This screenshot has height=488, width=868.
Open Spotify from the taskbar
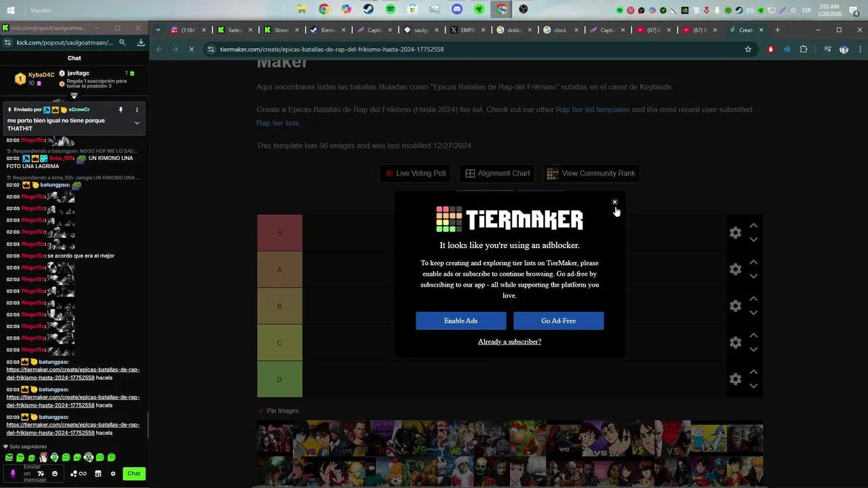tap(391, 9)
